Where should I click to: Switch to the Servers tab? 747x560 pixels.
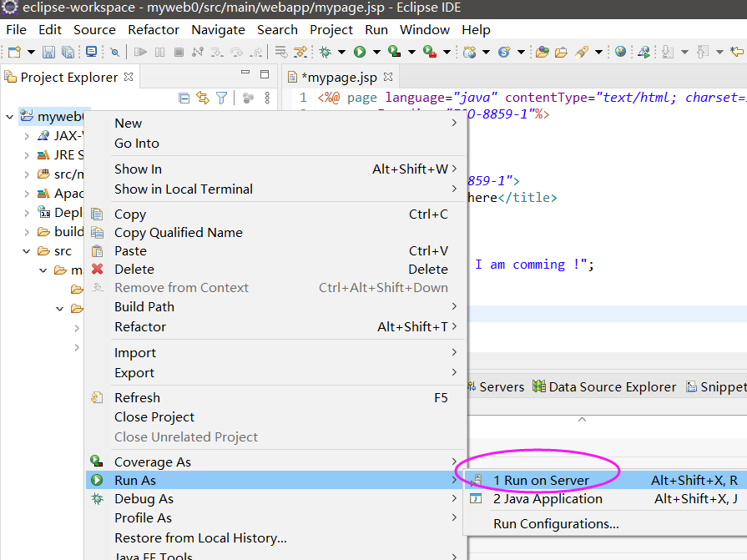coord(496,386)
